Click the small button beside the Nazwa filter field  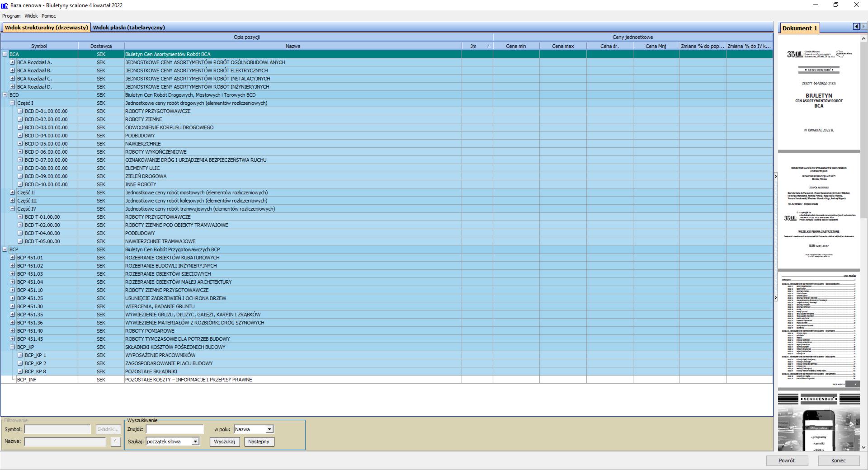115,442
